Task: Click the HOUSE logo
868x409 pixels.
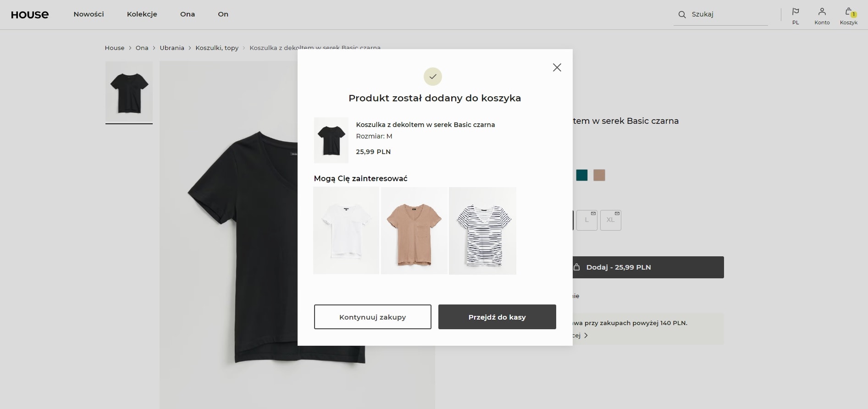Action: tap(30, 15)
